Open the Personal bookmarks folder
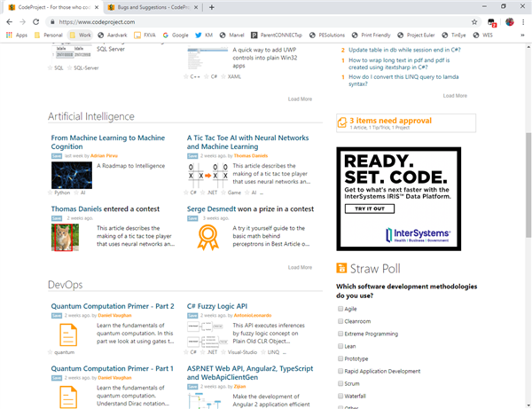Screen dimensions: 532x409 tap(49, 35)
